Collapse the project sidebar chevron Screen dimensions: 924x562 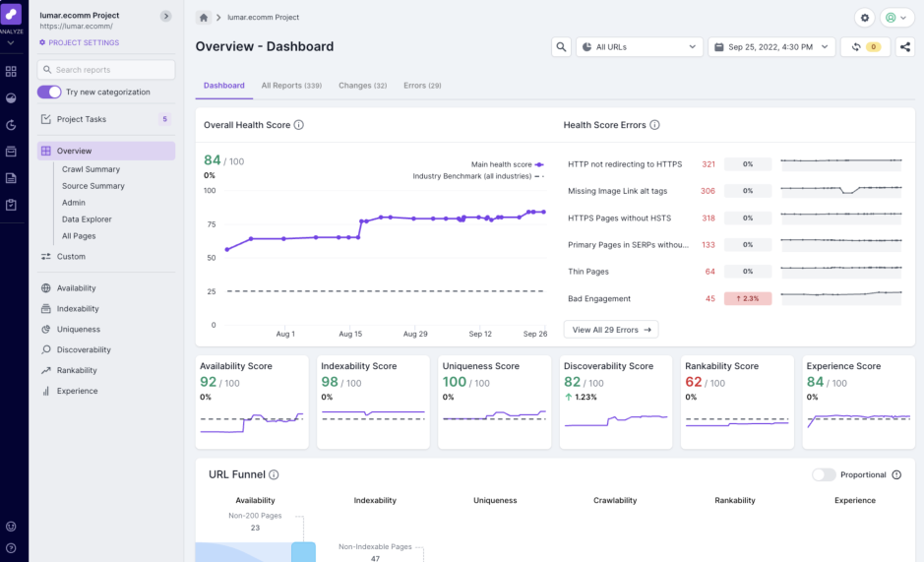(165, 16)
